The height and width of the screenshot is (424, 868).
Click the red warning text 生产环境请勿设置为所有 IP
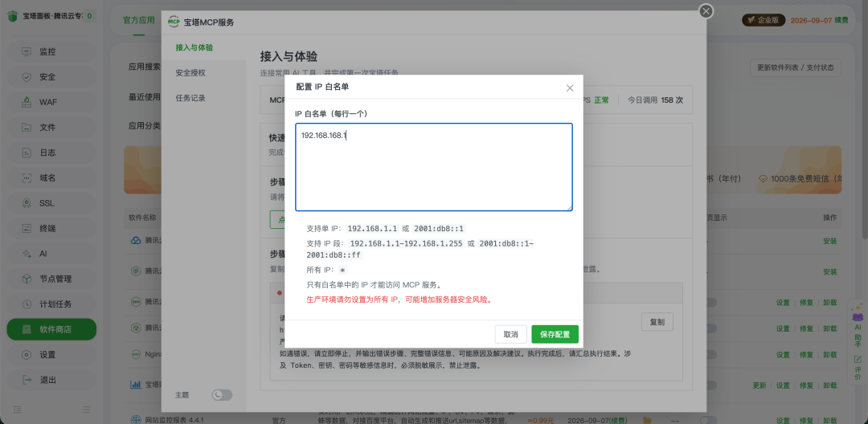(x=399, y=300)
